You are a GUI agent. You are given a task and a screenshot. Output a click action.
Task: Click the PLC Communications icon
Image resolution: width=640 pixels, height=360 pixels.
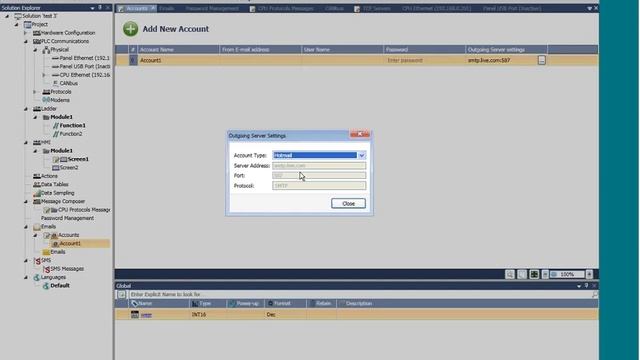37,42
